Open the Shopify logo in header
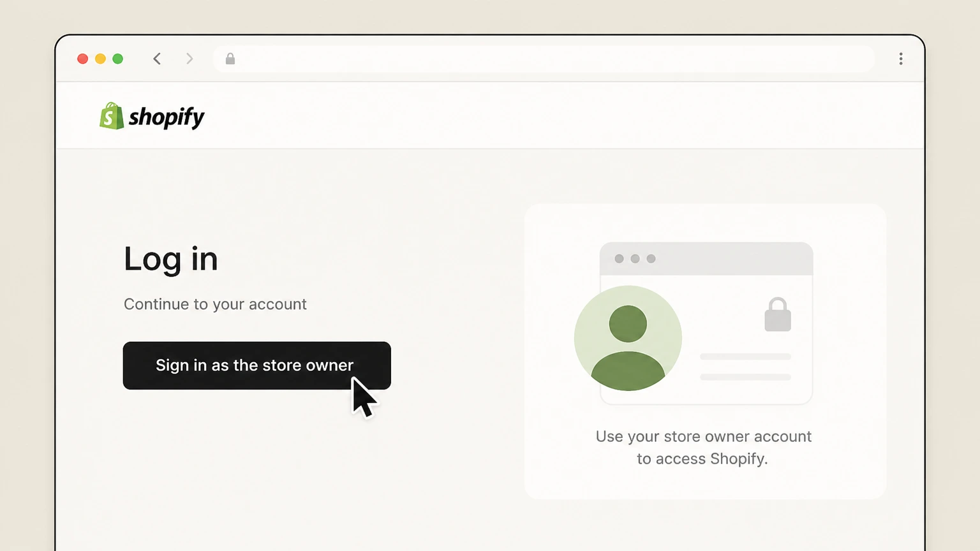 point(152,117)
